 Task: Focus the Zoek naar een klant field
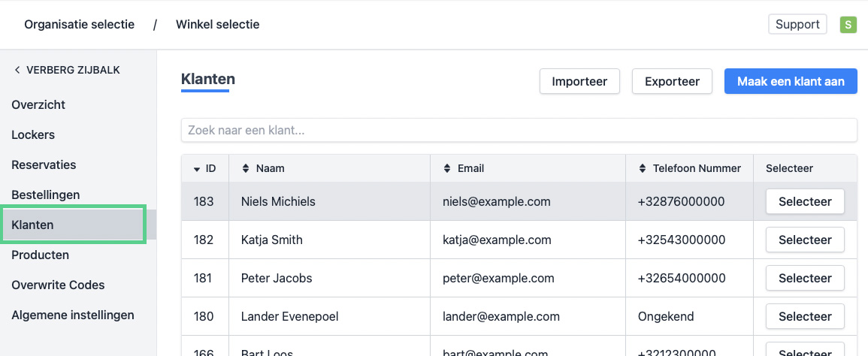[519, 130]
